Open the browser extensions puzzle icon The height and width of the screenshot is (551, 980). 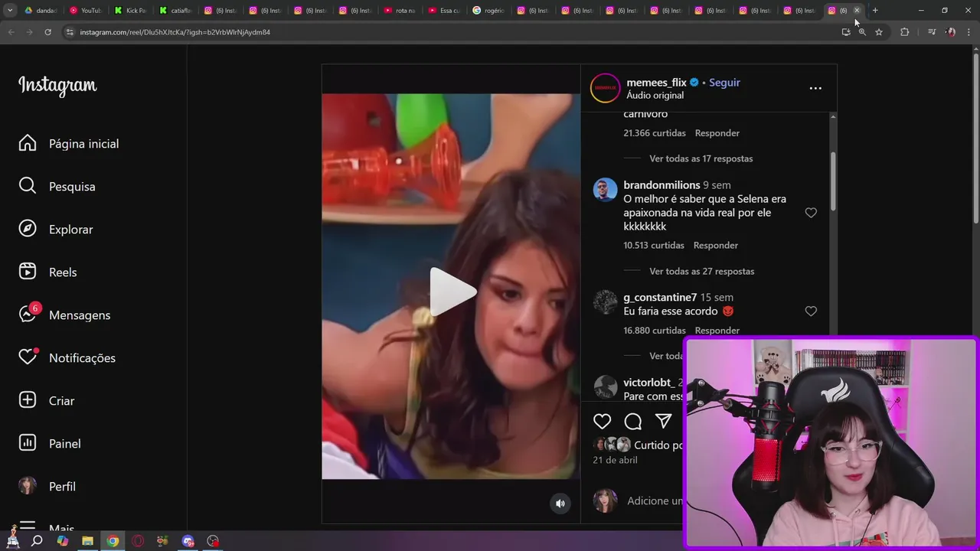(x=904, y=32)
